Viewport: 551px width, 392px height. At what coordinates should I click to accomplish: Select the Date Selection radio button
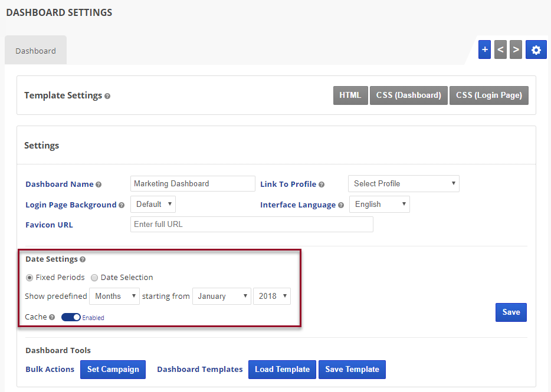[94, 278]
